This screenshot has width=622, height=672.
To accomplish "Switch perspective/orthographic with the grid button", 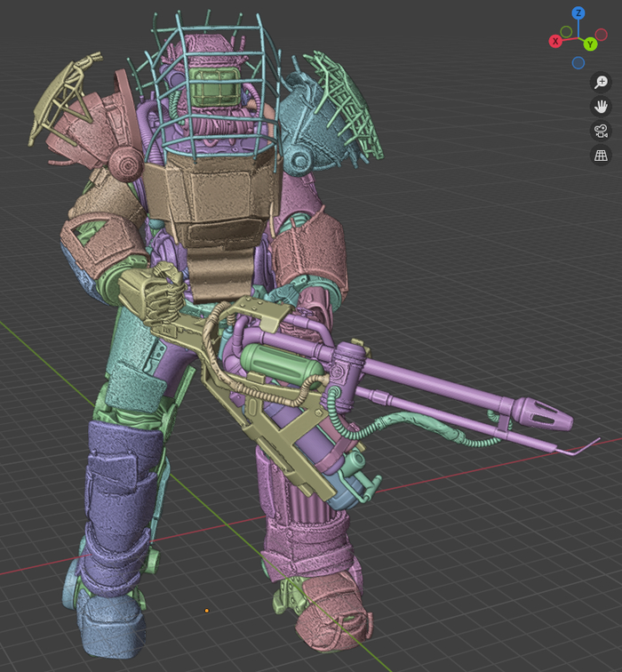I will tap(601, 155).
